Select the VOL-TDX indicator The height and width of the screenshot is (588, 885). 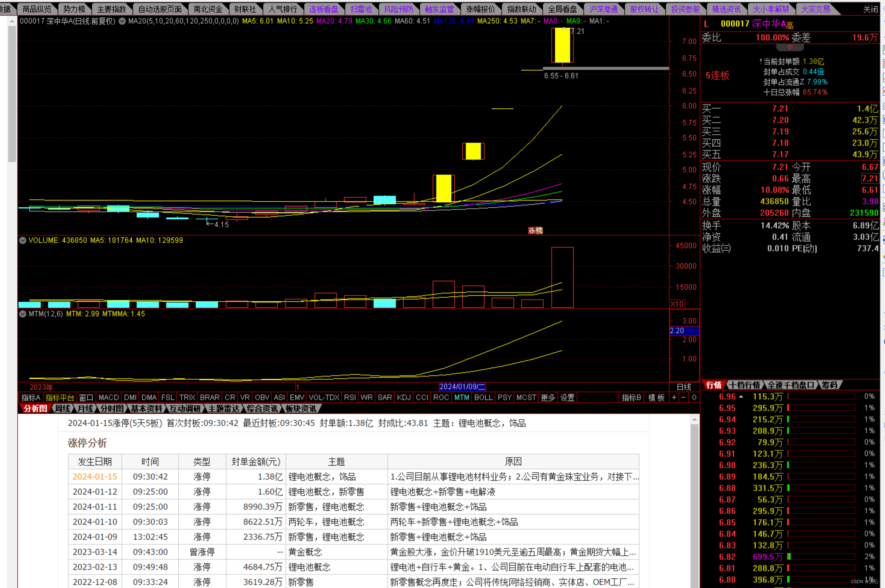coord(324,398)
